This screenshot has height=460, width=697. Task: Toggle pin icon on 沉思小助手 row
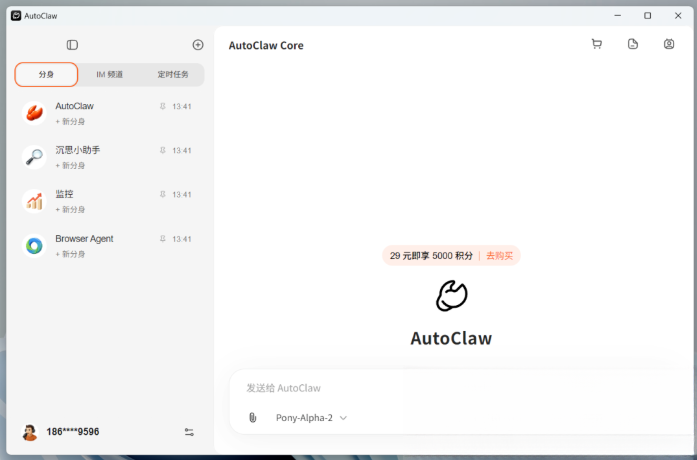163,150
